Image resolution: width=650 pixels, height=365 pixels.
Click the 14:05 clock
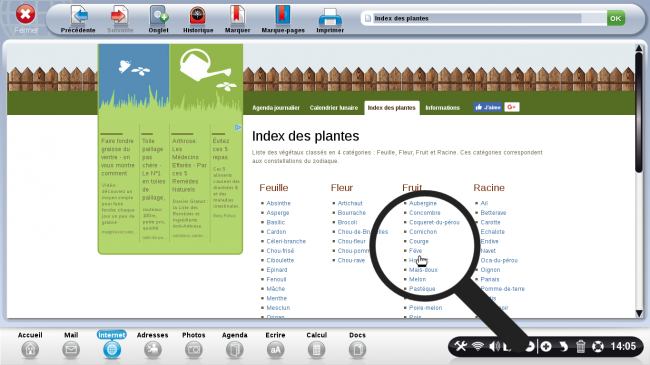(623, 346)
